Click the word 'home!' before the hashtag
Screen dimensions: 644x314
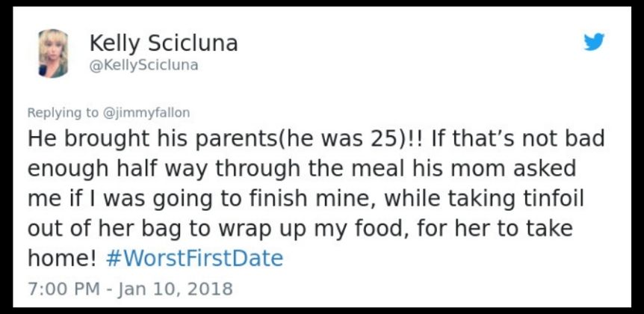click(x=62, y=259)
